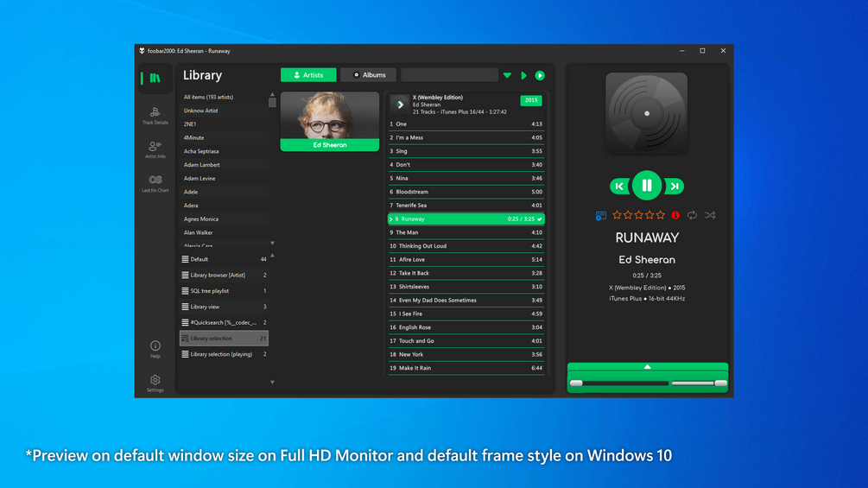The width and height of the screenshot is (868, 488).
Task: Switch to the Albums tab
Action: tap(370, 74)
